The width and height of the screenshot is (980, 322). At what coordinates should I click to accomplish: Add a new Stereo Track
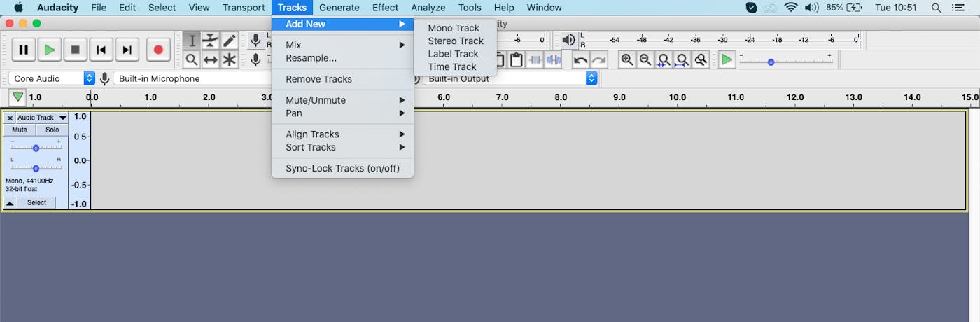point(455,41)
